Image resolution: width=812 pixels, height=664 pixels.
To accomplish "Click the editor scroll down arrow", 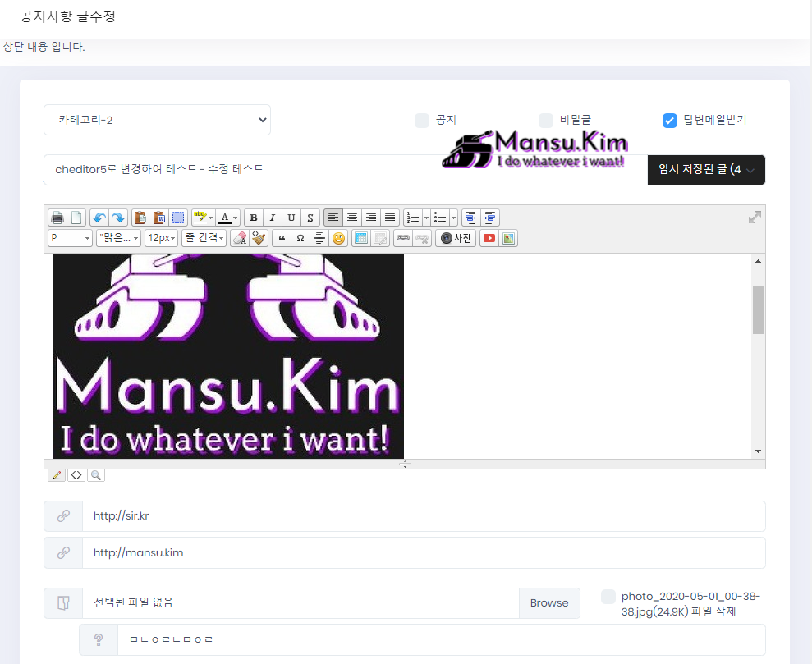I will click(758, 451).
